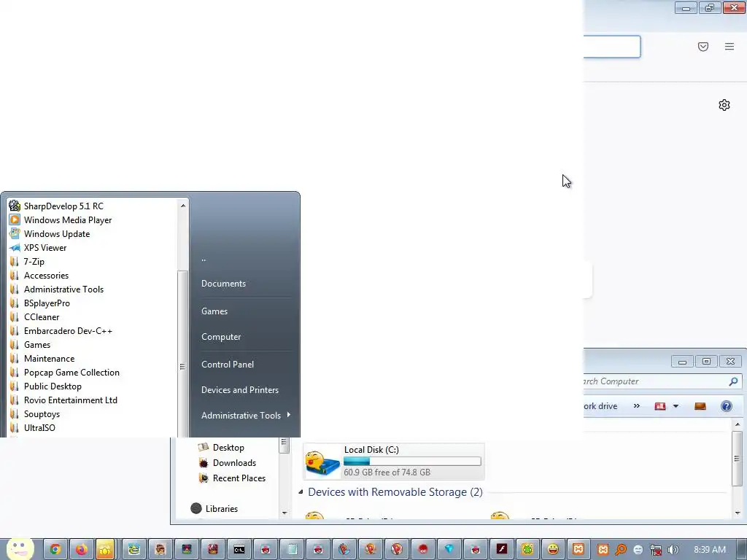Select Libraries in Explorer navigation pane
747x560 pixels.
point(214,508)
